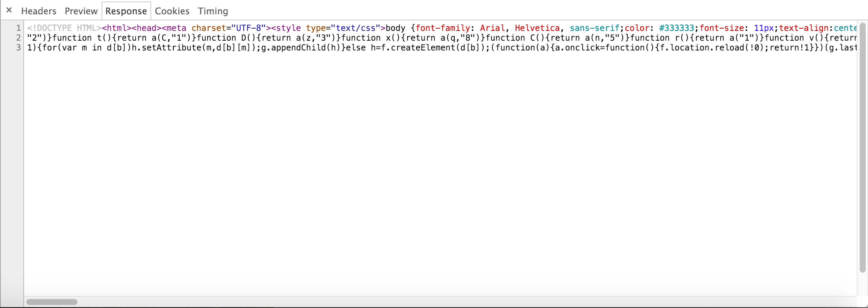View the Timing tab
Image resolution: width=868 pixels, height=308 pixels.
pos(213,11)
